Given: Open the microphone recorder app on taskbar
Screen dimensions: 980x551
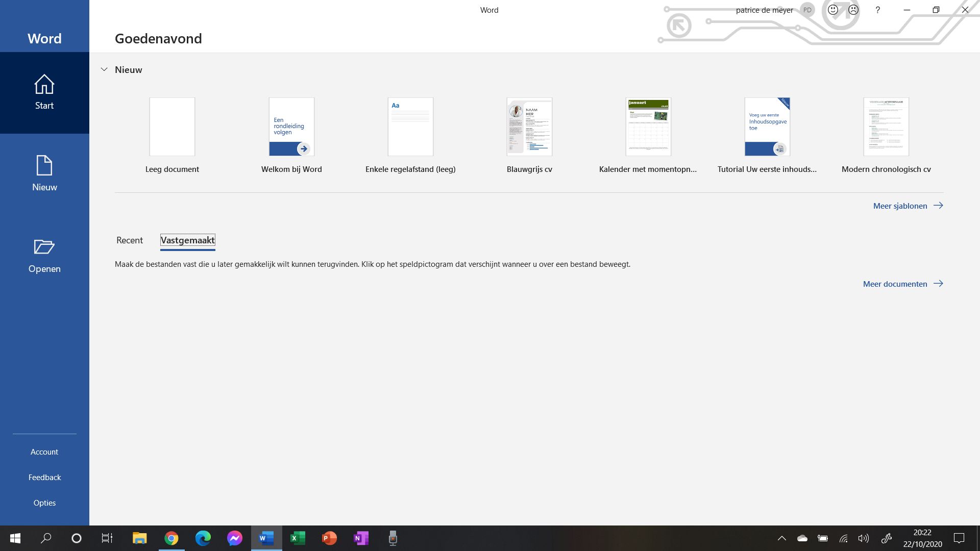Looking at the screenshot, I should (x=393, y=538).
